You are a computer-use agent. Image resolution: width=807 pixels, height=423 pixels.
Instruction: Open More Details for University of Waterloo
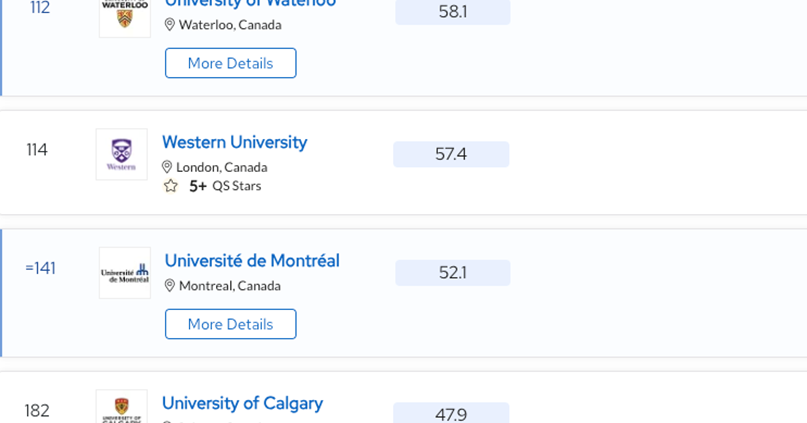[x=231, y=63]
